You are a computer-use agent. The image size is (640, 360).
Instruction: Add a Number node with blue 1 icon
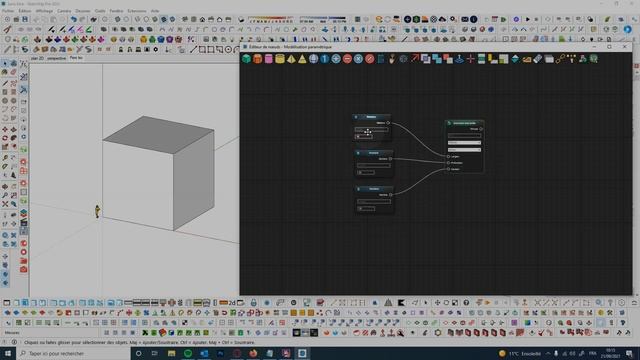[324, 59]
